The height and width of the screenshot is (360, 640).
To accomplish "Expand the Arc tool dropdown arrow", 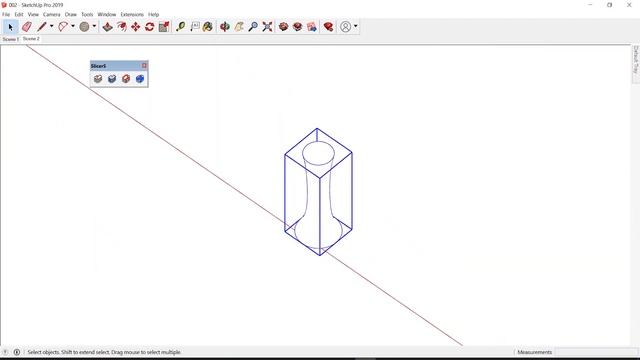I will 73,26.
